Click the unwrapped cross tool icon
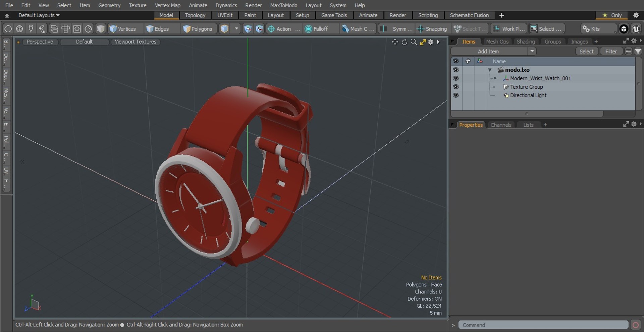The image size is (644, 332). pyautogui.click(x=65, y=29)
